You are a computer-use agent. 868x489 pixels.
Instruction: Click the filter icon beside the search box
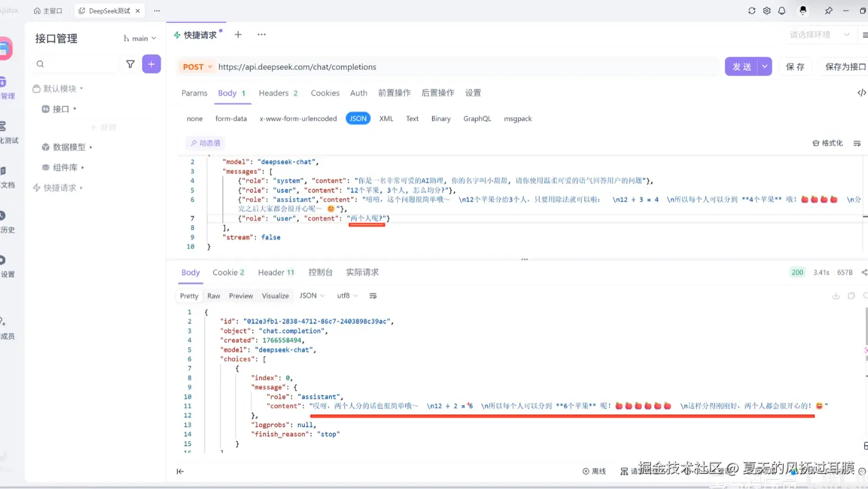point(131,64)
